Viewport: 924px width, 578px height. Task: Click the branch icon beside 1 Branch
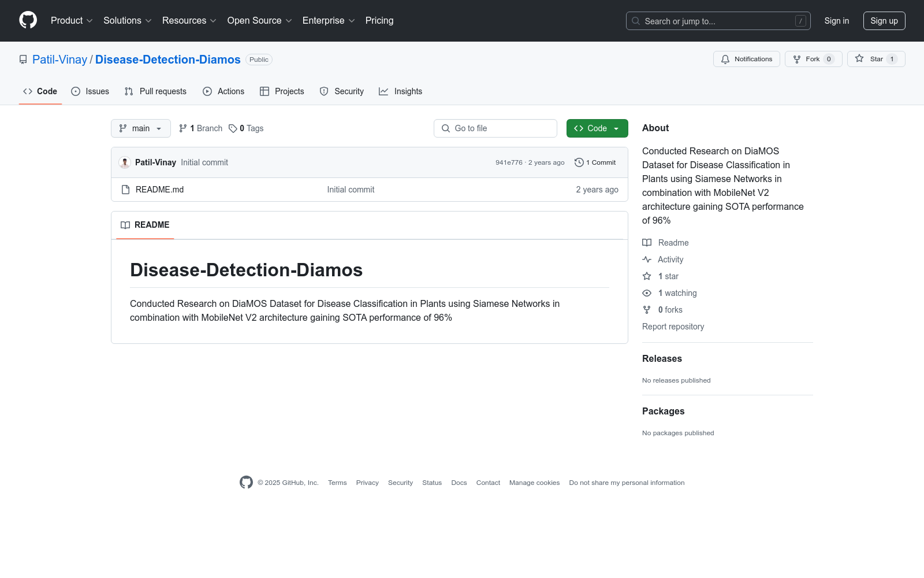[x=183, y=128]
